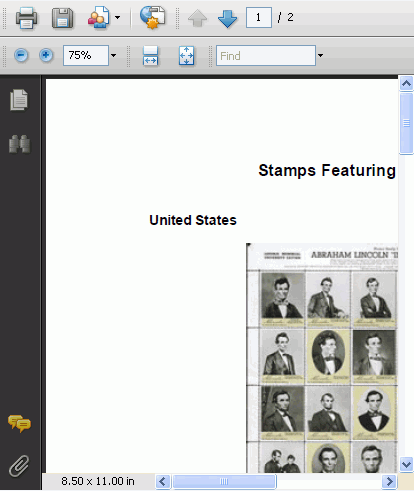Image resolution: width=414 pixels, height=491 pixels.
Task: Open the Attachments paperclip panel
Action: [19, 466]
